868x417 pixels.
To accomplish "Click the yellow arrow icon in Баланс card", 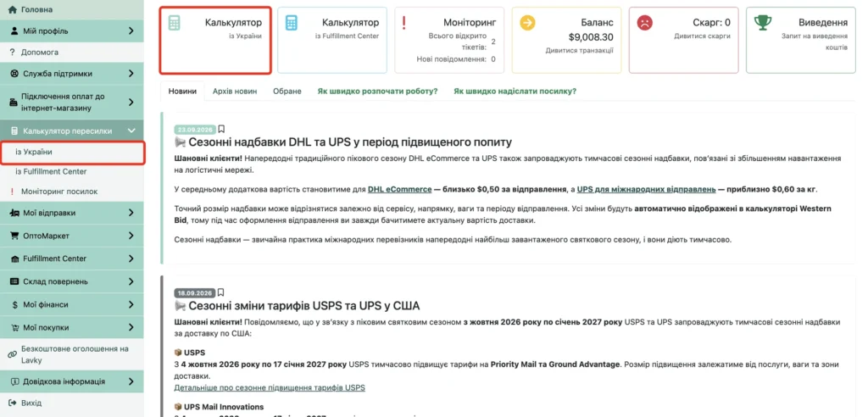I will pos(527,23).
